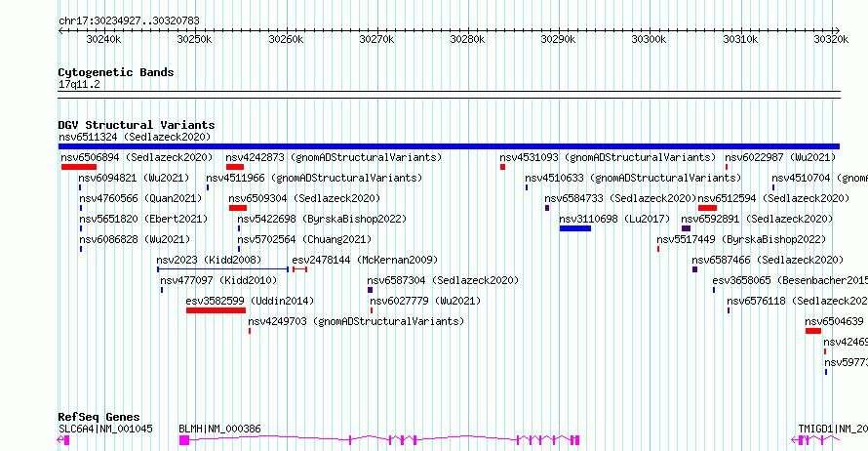The width and height of the screenshot is (868, 451).
Task: Select variant nsv5517449 (ByrskaBishop2022) label
Action: click(x=741, y=239)
